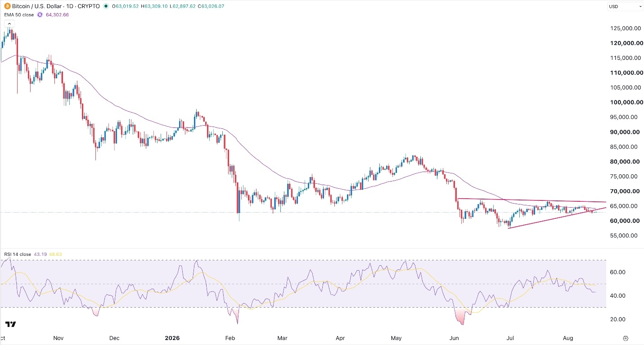Click the Nov date on time axis
This screenshot has height=345, width=644.
(x=59, y=338)
